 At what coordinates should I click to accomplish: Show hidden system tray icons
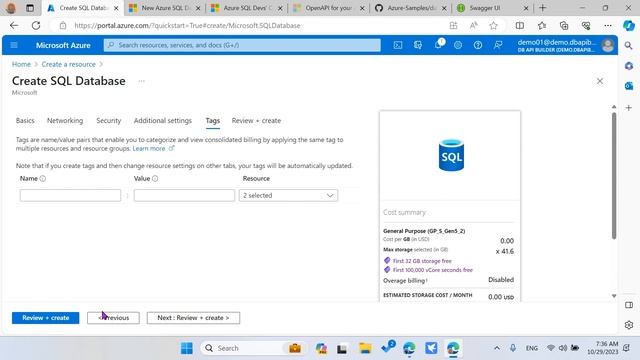point(497,348)
